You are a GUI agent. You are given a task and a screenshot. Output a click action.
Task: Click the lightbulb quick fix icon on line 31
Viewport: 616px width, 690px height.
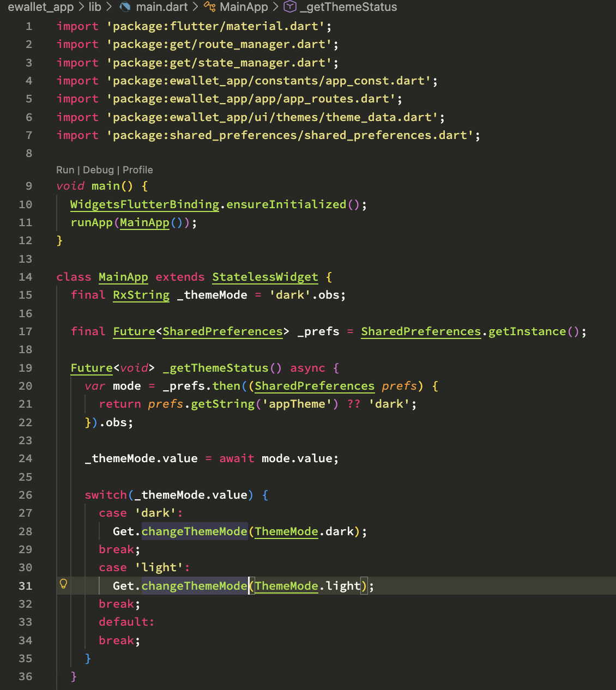point(64,584)
